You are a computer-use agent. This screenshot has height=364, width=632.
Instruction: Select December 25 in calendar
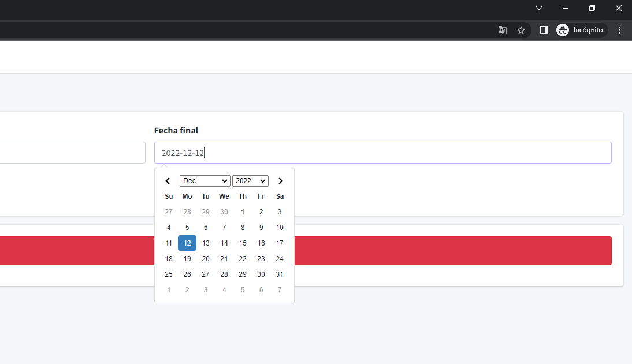169,274
